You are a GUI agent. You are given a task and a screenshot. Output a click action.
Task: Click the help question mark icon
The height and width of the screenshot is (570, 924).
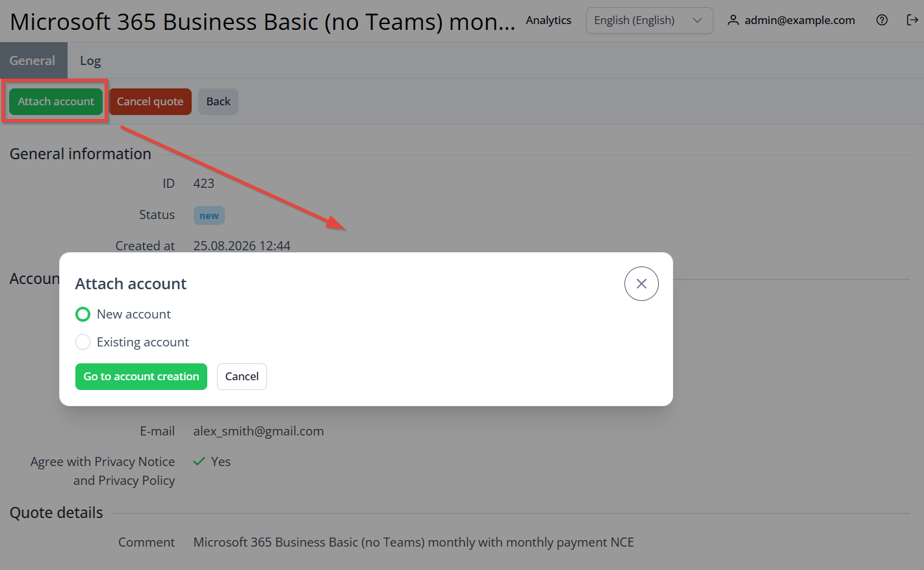click(x=882, y=20)
